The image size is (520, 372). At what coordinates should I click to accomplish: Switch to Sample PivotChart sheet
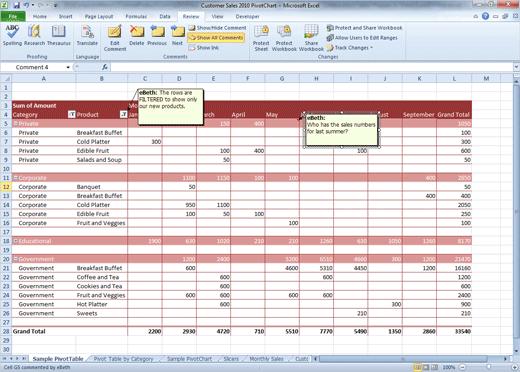tap(189, 359)
